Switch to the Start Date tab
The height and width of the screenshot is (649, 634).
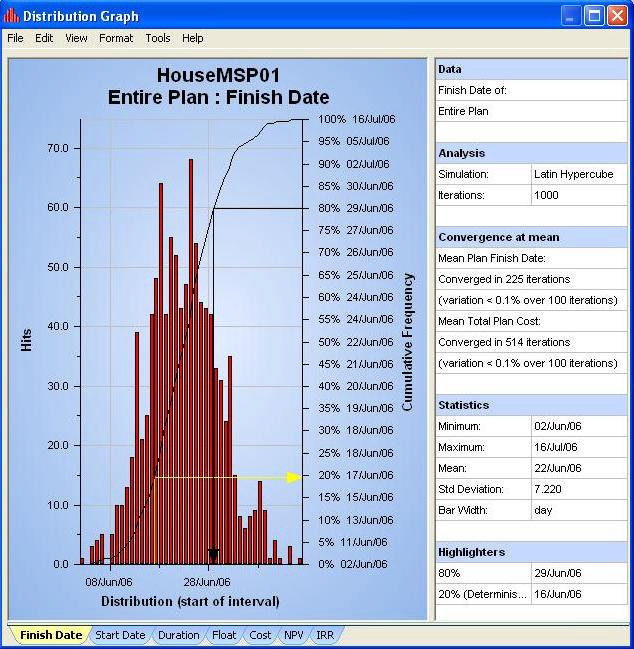120,635
